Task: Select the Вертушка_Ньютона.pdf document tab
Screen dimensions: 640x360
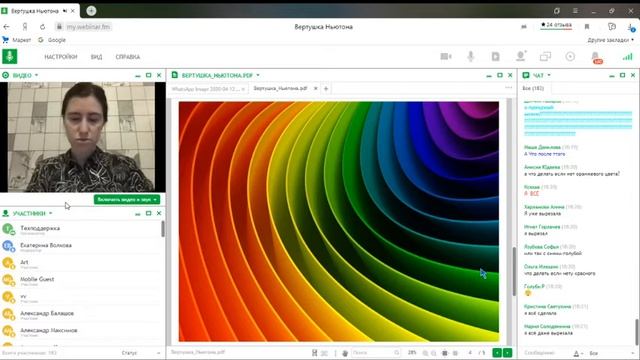Action: pyautogui.click(x=280, y=88)
